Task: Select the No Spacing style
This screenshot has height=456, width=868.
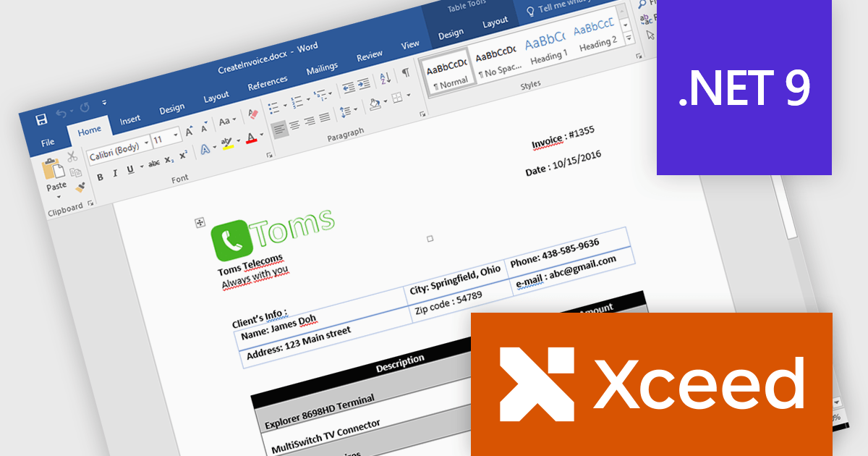Action: [497, 60]
